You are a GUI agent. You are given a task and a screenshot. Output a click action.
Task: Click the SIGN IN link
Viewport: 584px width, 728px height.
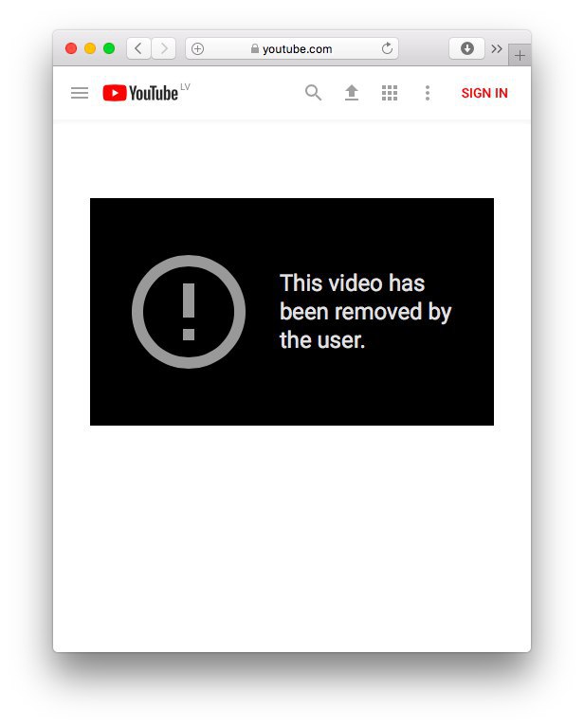pyautogui.click(x=484, y=93)
